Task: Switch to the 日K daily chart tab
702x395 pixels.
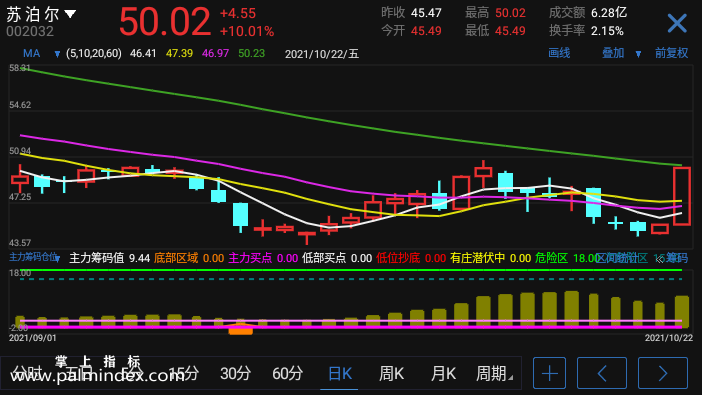Action: pyautogui.click(x=340, y=373)
